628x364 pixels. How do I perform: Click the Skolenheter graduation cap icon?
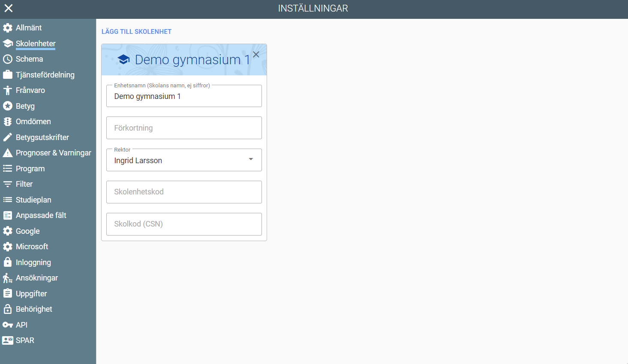pos(8,44)
